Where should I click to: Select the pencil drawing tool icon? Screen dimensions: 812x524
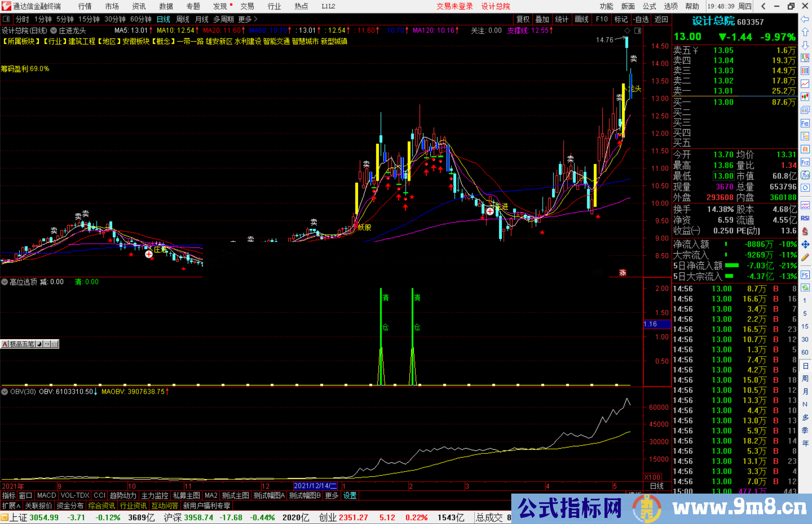pos(805,257)
